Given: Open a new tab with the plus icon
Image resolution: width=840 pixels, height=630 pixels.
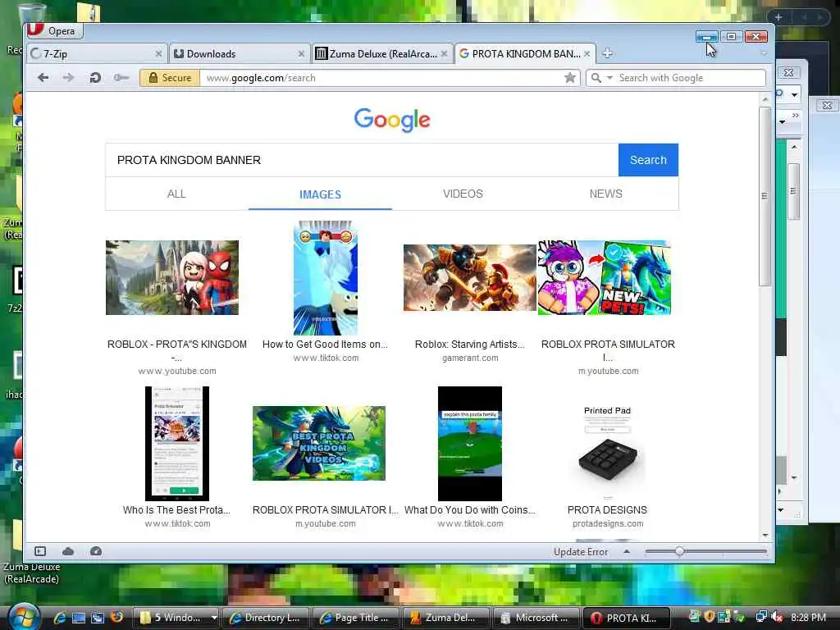Looking at the screenshot, I should (x=608, y=53).
